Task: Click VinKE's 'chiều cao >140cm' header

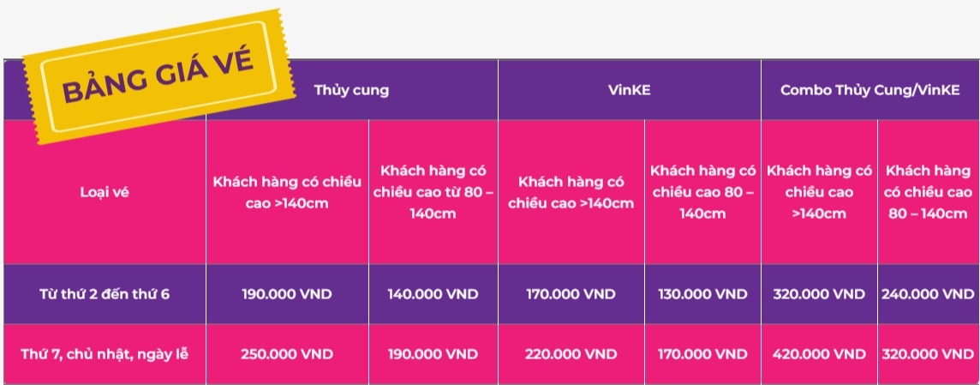Action: click(571, 192)
